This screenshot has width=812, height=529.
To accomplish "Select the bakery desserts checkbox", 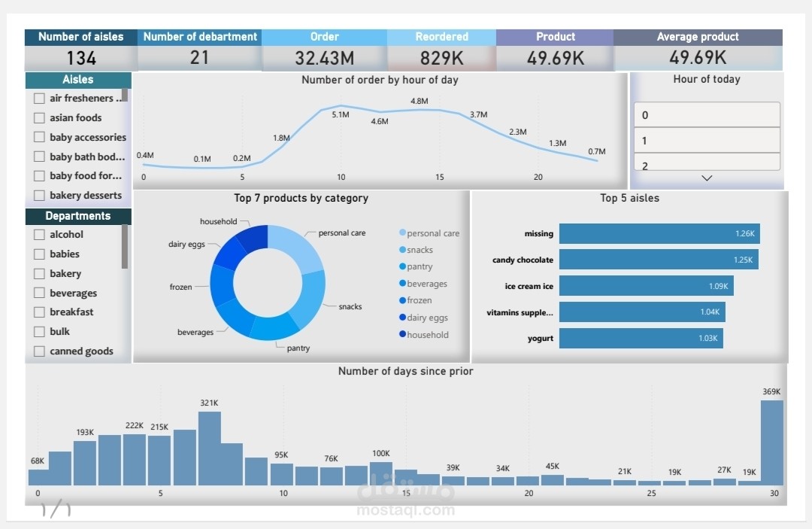I will [x=39, y=196].
